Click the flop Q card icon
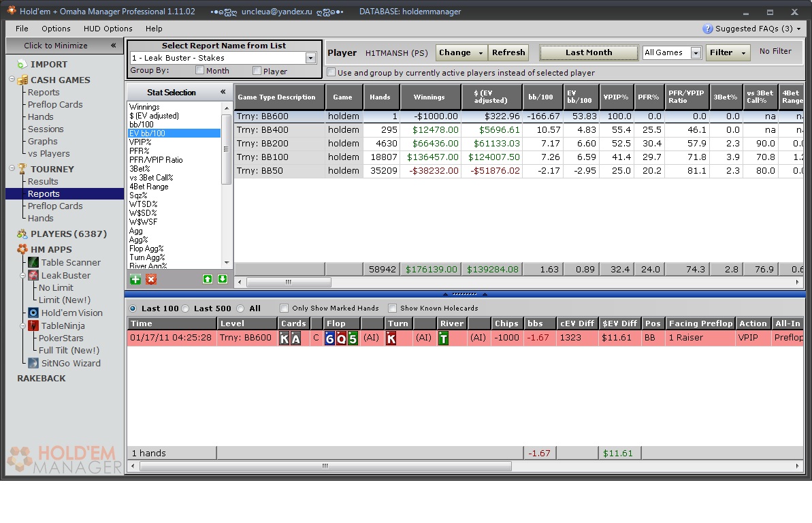 tap(341, 338)
